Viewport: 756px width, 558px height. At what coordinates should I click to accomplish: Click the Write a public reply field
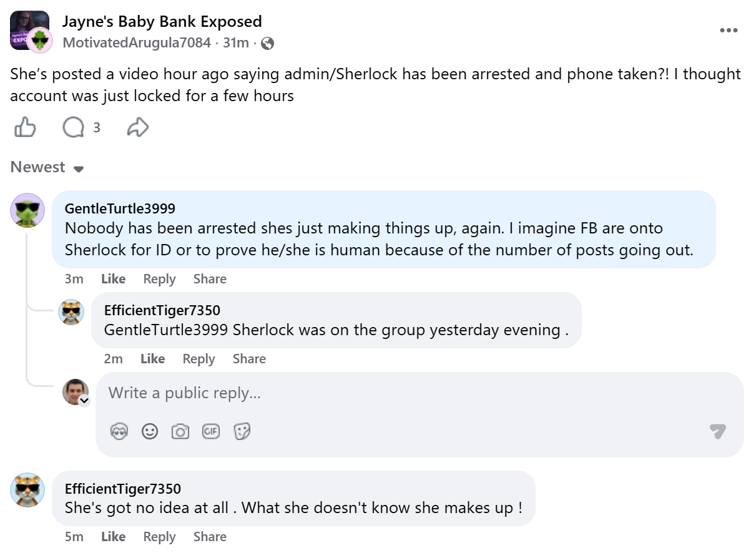coord(420,393)
